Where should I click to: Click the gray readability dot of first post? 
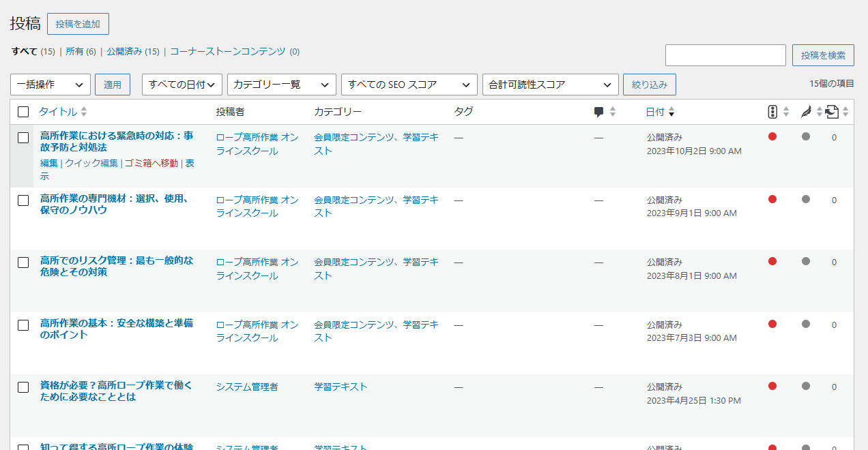[806, 136]
